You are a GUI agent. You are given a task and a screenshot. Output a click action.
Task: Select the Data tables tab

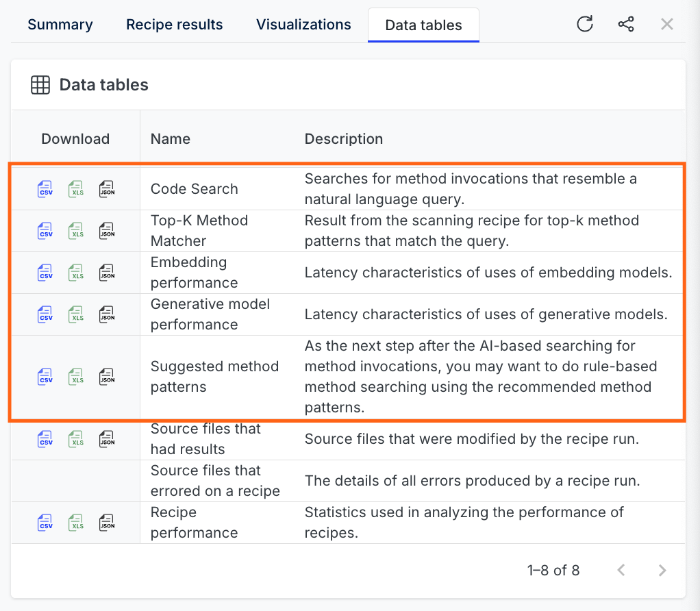click(x=423, y=25)
